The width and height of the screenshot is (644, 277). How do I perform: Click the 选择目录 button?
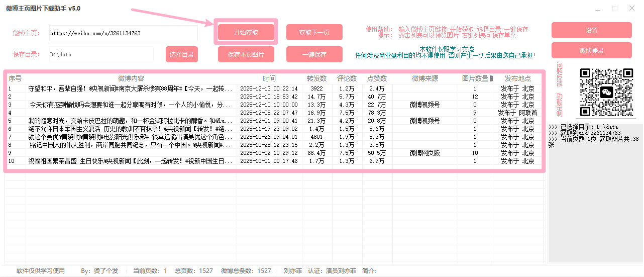(182, 54)
